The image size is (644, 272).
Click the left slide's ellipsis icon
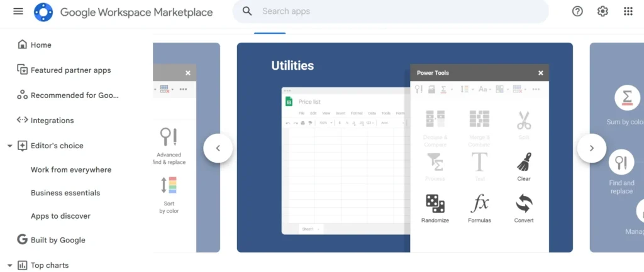click(x=183, y=89)
